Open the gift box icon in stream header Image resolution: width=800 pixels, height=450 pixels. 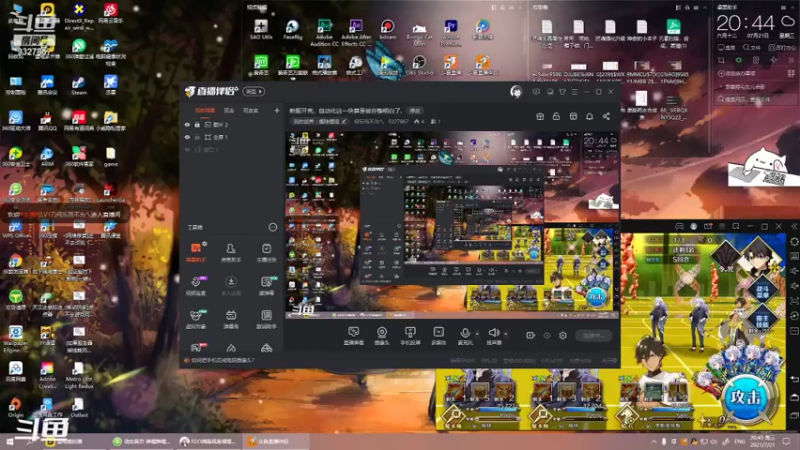[540, 116]
